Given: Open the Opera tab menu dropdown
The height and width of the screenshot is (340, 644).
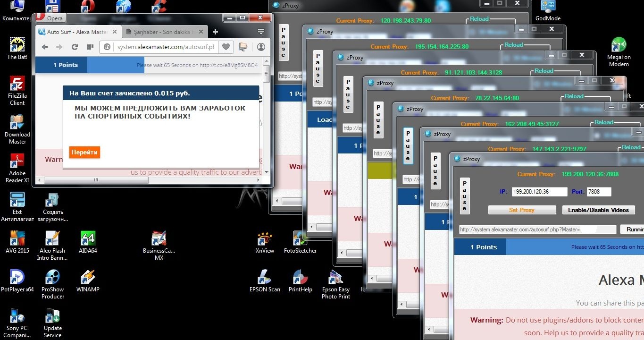Looking at the screenshot, I should click(261, 32).
